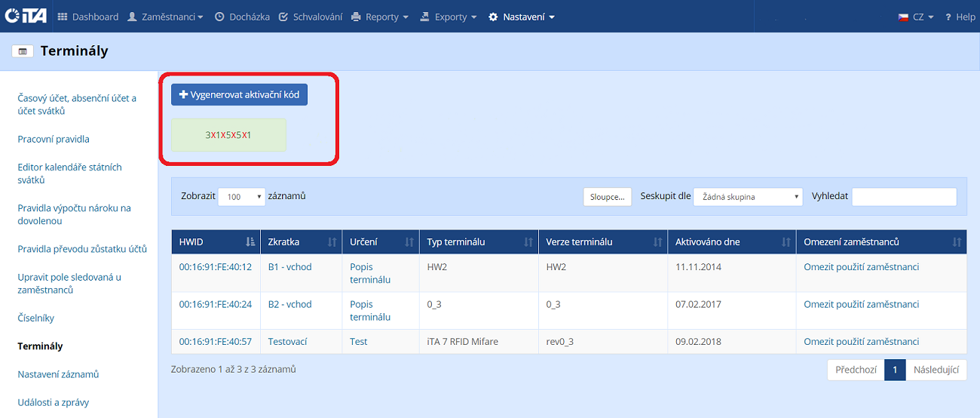This screenshot has height=418, width=980.
Task: Sort by Typ terminálu sort icon
Action: [x=528, y=242]
